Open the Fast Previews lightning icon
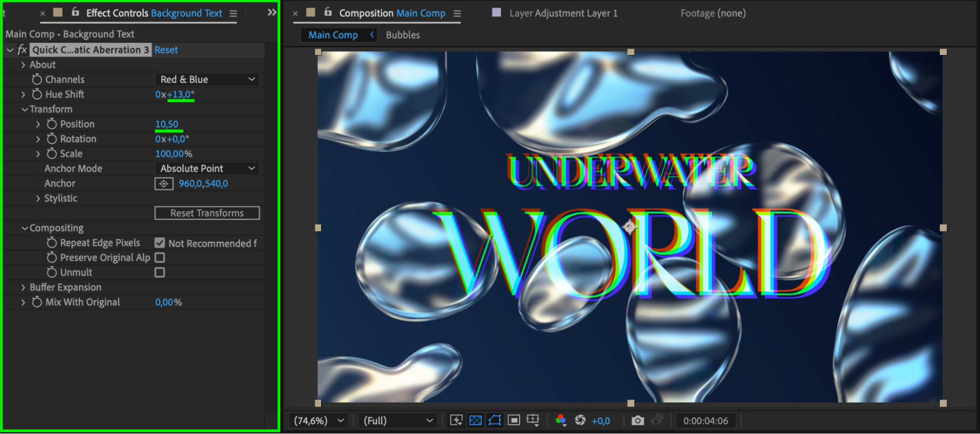The width and height of the screenshot is (980, 434). pos(456,420)
